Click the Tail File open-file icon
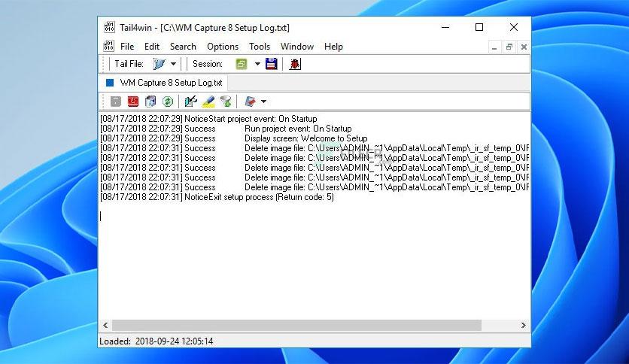629x364 pixels. [160, 64]
